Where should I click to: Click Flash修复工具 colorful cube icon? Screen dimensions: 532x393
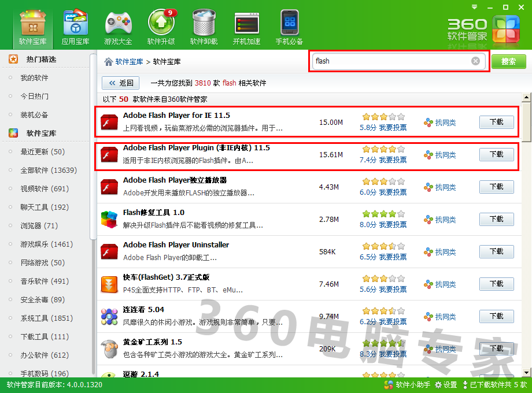click(x=109, y=220)
